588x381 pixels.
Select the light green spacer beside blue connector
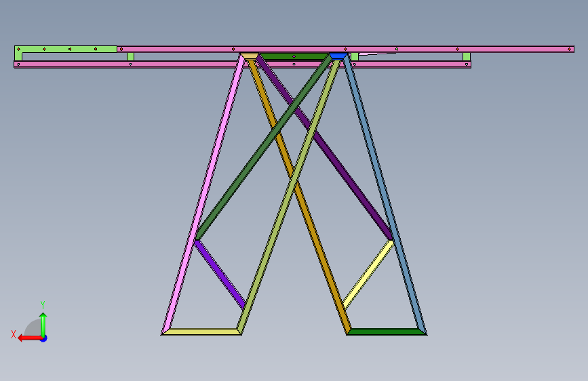tap(355, 57)
